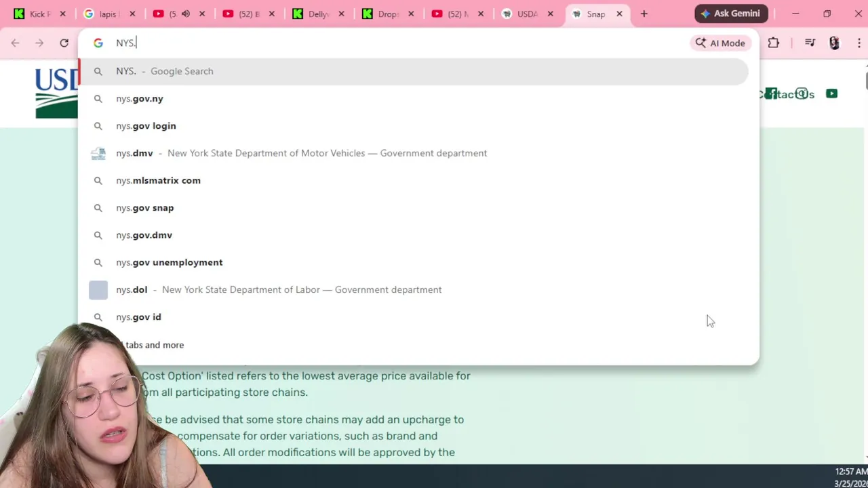868x488 pixels.
Task: Pick the nys.gov id suggestion
Action: click(414, 317)
